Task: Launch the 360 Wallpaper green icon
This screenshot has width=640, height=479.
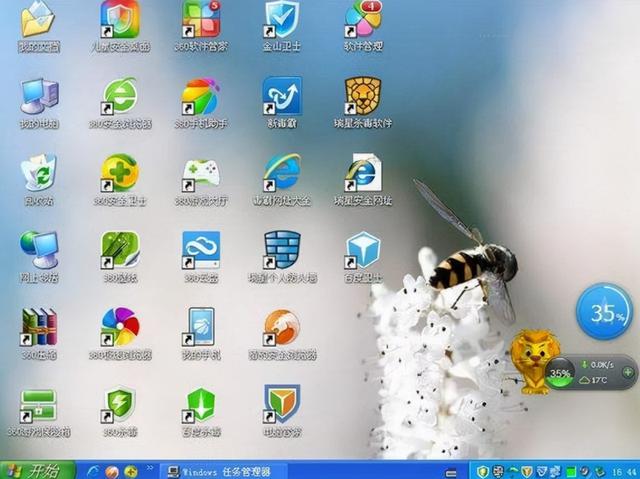Action: [120, 250]
